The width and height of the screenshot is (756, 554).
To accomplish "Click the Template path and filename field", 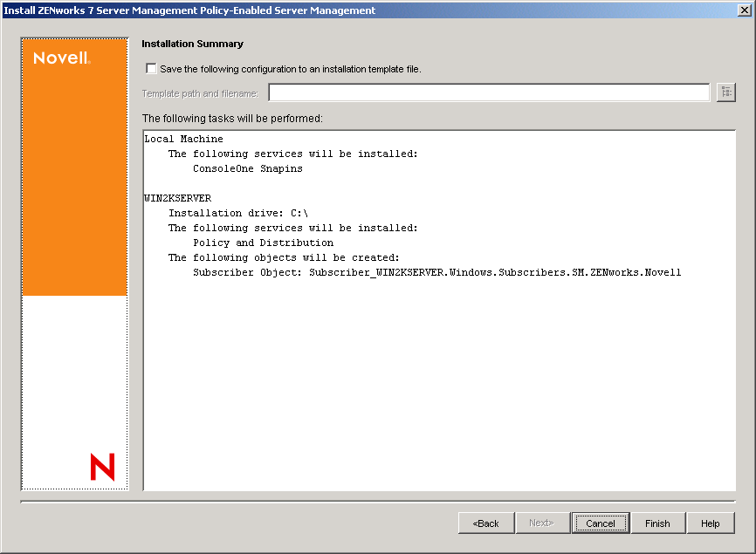I will (489, 92).
